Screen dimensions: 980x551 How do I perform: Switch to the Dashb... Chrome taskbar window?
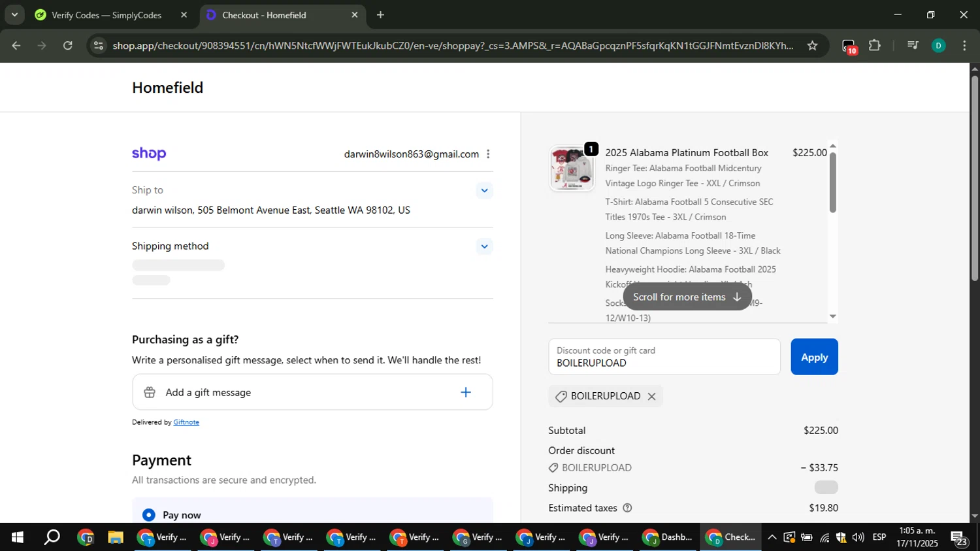pos(668,537)
